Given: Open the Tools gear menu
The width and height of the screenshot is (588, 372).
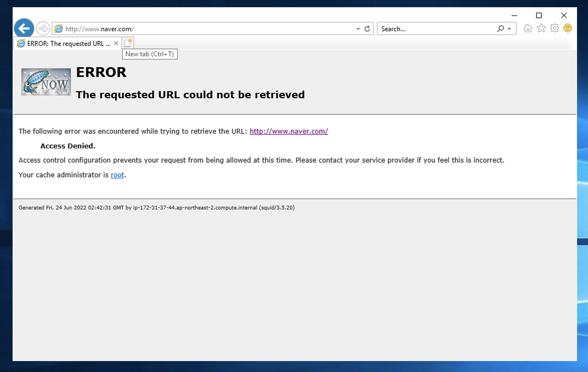Looking at the screenshot, I should coord(554,28).
